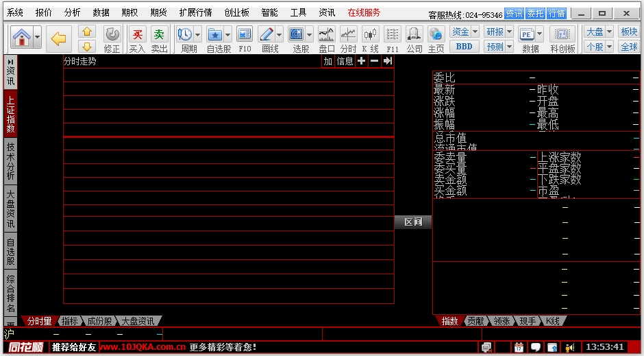
Task: Click the 加 button on chart header
Action: click(x=327, y=61)
